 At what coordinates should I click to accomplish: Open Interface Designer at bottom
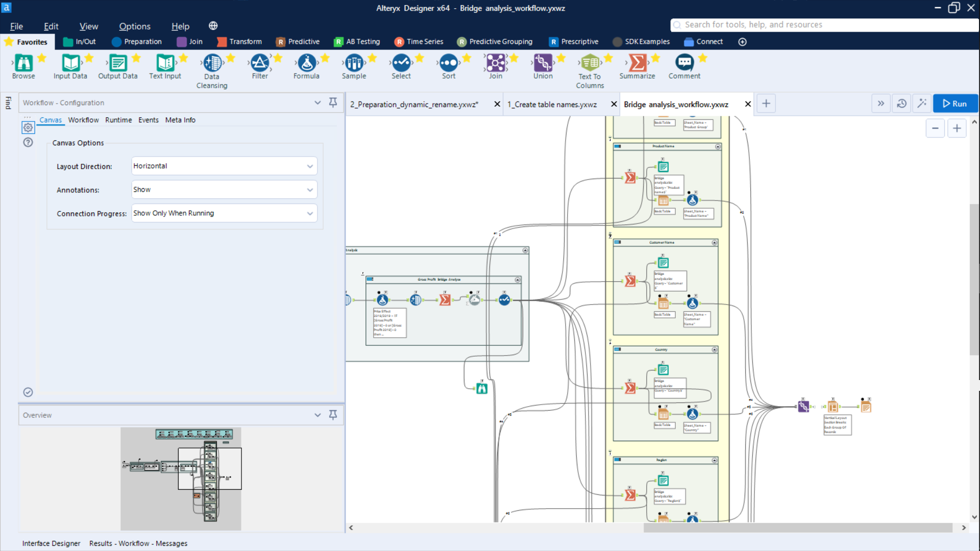[51, 543]
